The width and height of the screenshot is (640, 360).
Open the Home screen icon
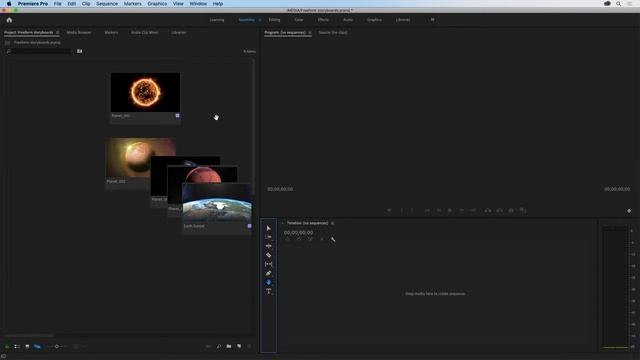coord(9,20)
